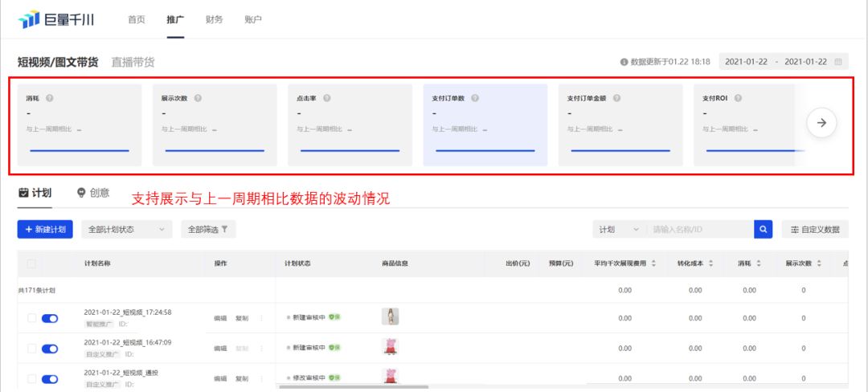Open 自定义数据 custom columns button

814,230
